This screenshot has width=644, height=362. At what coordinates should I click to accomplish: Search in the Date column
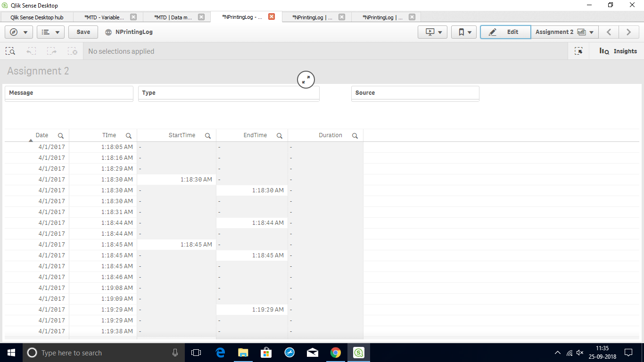point(60,136)
